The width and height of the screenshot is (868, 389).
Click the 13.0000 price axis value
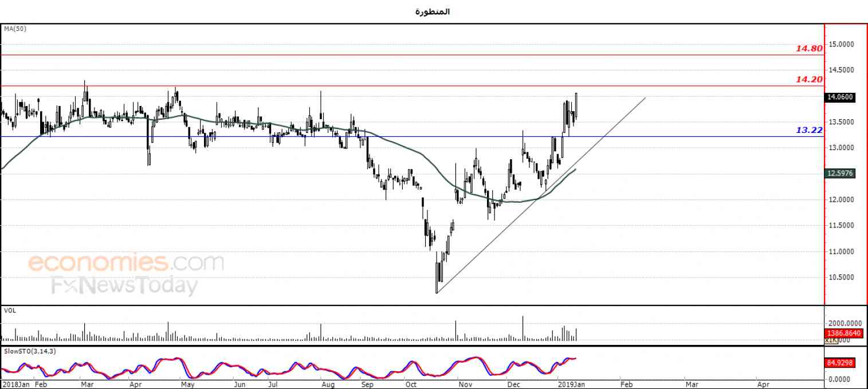point(842,148)
